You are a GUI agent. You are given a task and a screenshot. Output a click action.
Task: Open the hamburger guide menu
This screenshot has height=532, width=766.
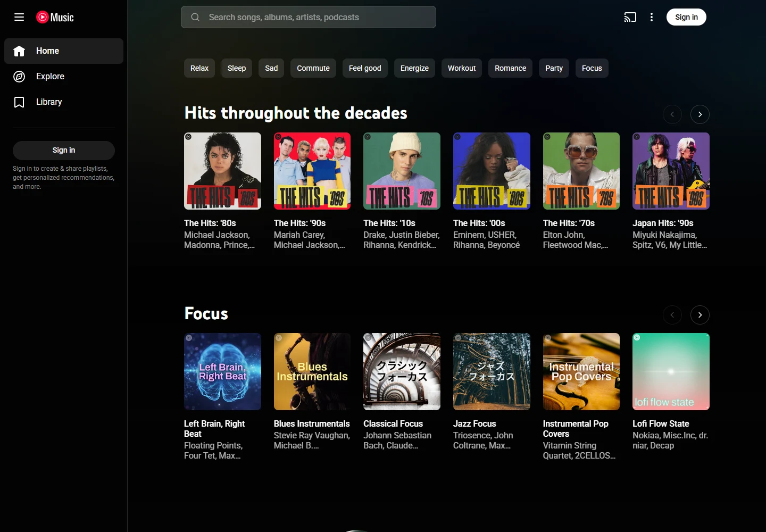(x=19, y=17)
